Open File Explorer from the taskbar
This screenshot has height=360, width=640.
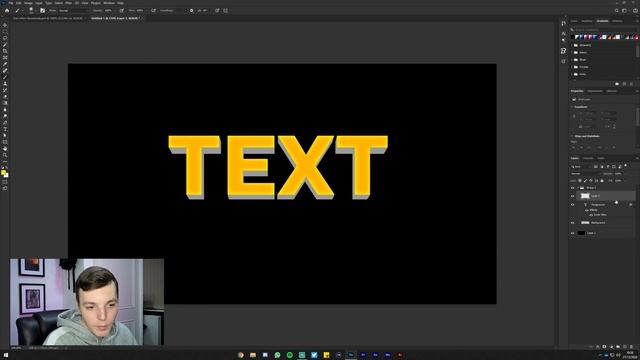pos(253,355)
